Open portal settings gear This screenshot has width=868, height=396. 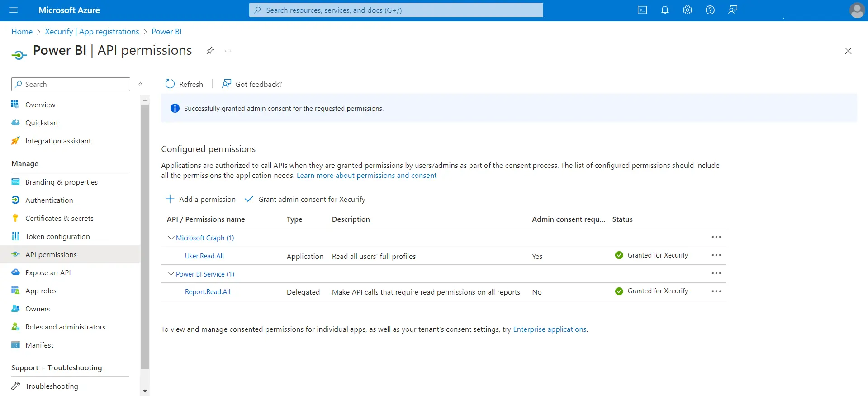point(688,10)
